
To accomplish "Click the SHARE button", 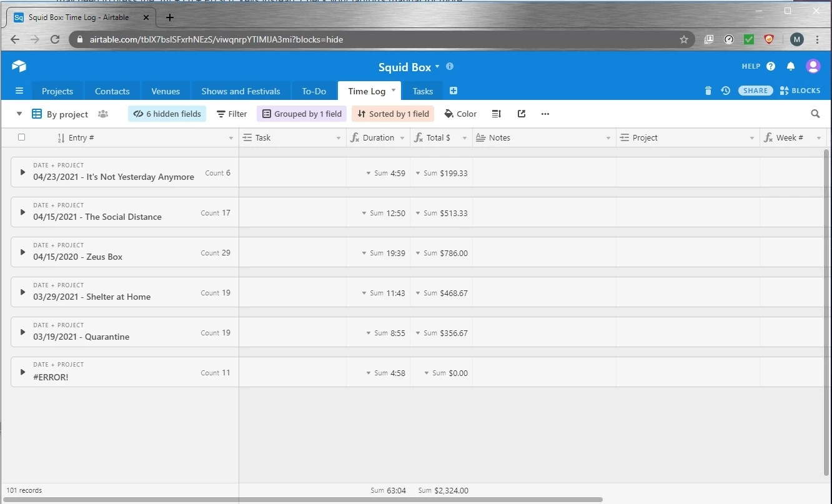I will 755,91.
